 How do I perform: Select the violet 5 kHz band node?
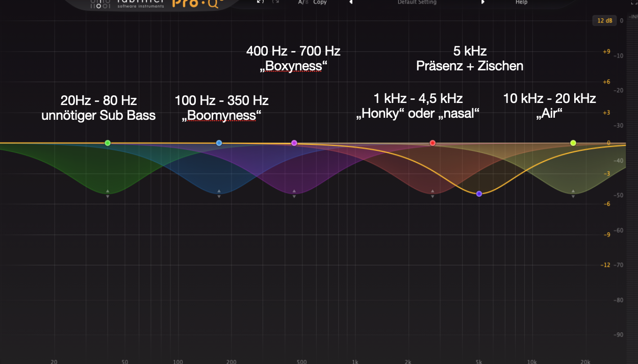point(479,194)
